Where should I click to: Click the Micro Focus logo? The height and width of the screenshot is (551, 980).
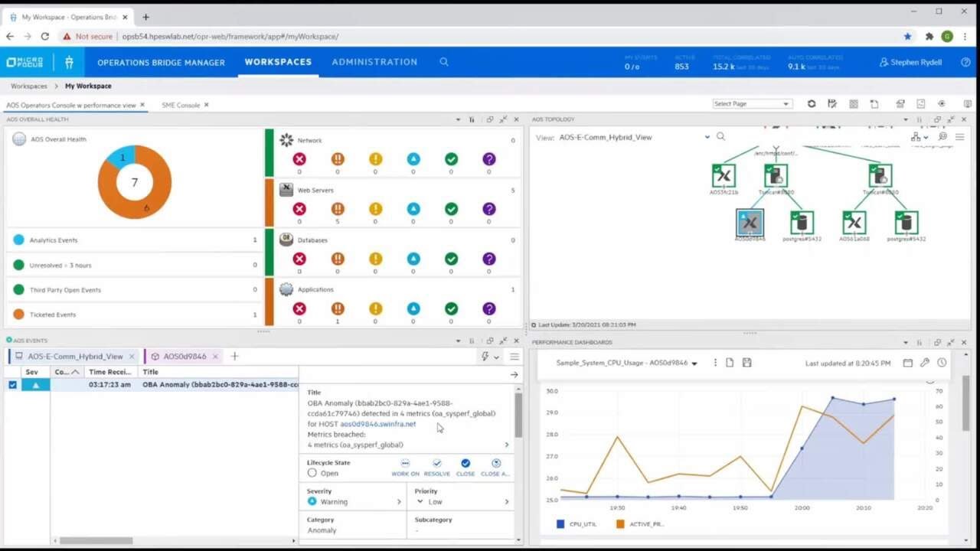pyautogui.click(x=24, y=62)
